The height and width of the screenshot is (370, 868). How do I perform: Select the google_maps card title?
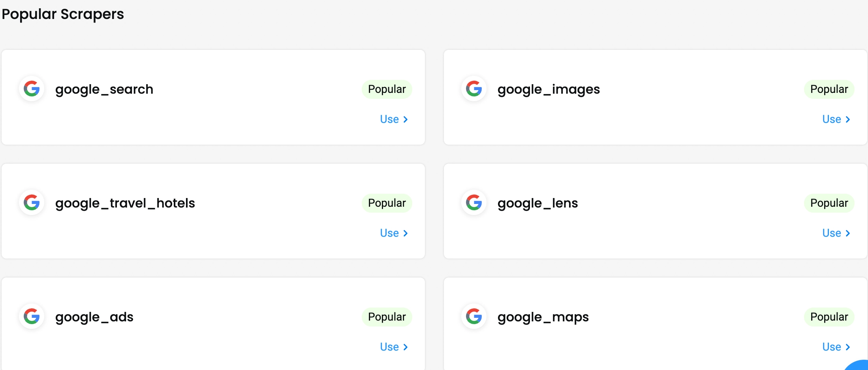coord(543,317)
